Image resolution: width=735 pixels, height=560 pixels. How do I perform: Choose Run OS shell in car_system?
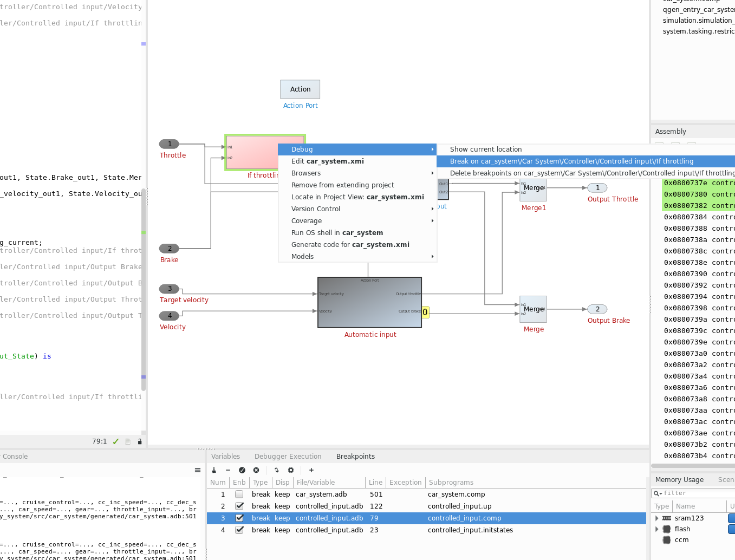click(x=357, y=233)
